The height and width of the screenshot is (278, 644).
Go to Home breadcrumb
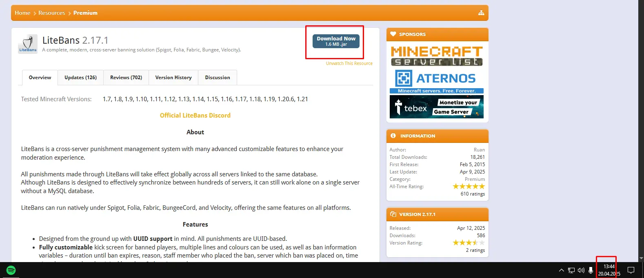coord(22,13)
